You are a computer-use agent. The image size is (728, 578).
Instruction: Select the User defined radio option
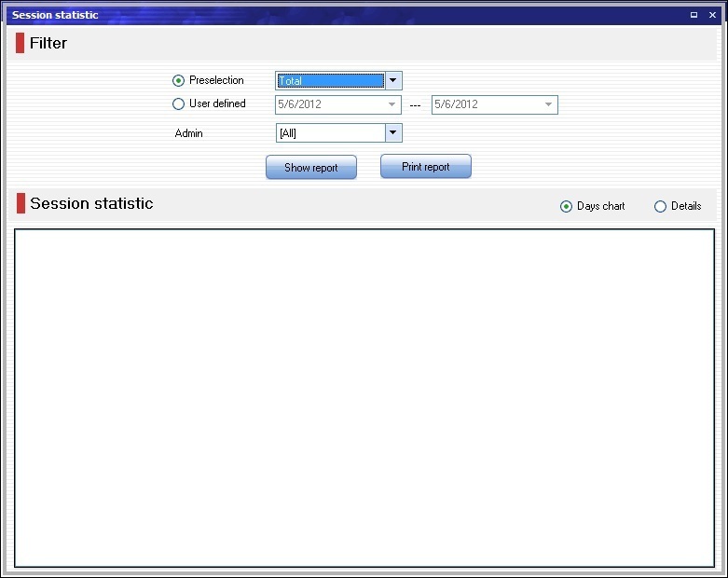pos(179,104)
